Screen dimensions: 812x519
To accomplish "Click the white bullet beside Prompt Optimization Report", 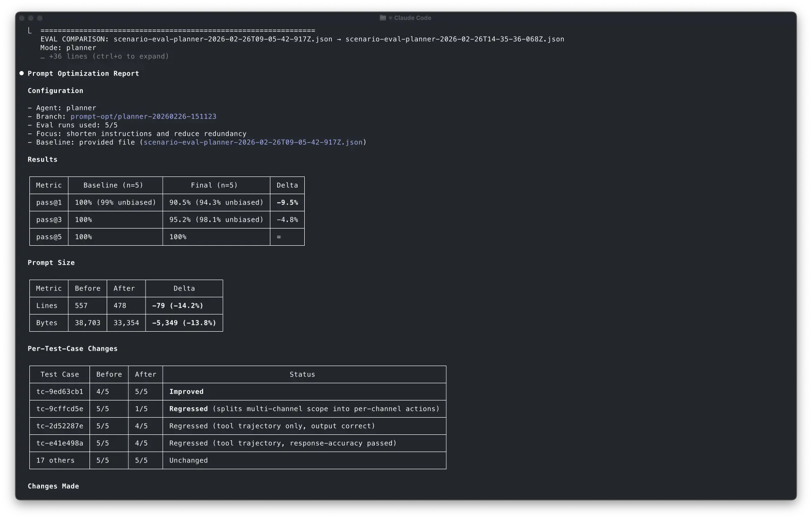I will click(21, 73).
